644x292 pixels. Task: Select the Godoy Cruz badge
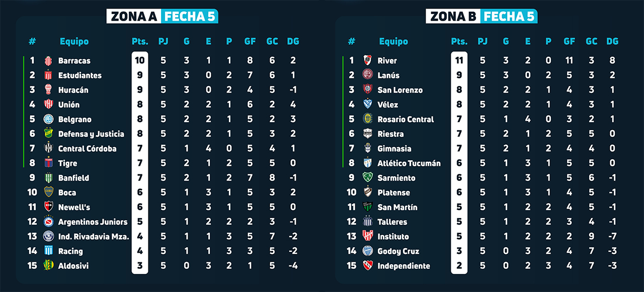[x=367, y=251]
